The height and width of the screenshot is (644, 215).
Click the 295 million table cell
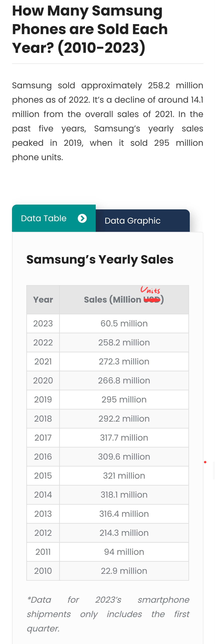click(x=124, y=399)
